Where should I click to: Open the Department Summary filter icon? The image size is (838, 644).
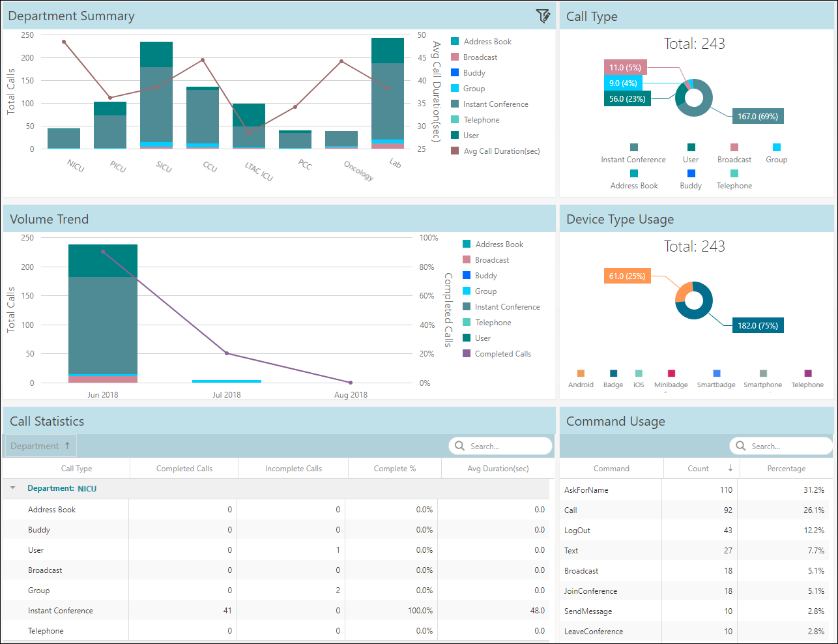coord(543,16)
